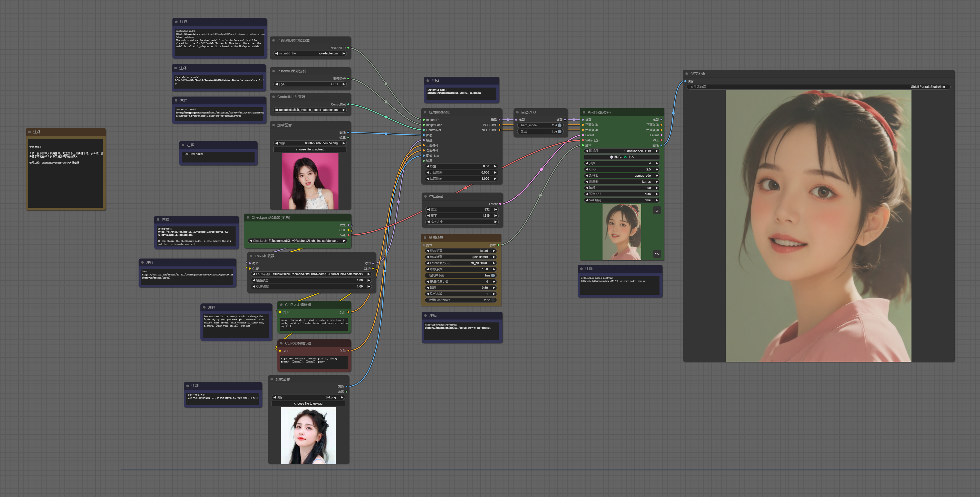The image size is (980, 497).
Task: Open the 采样器 dpmpp_sde dropdown
Action: [622, 176]
